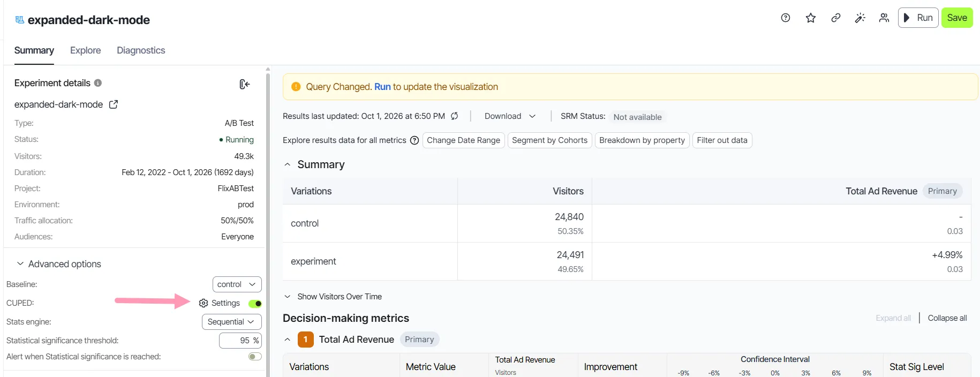Toggle the CUPED switch
Viewport: 980px width, 377px height.
coord(255,304)
